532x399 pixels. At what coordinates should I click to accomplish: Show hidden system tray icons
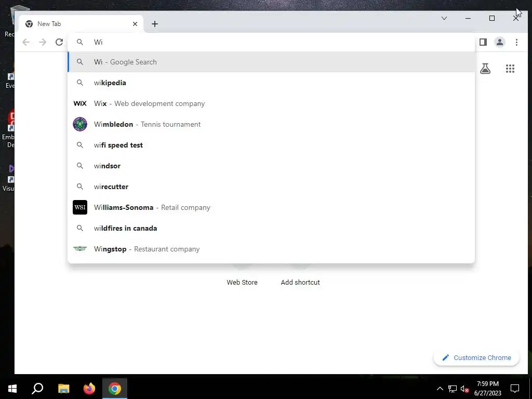pyautogui.click(x=440, y=389)
